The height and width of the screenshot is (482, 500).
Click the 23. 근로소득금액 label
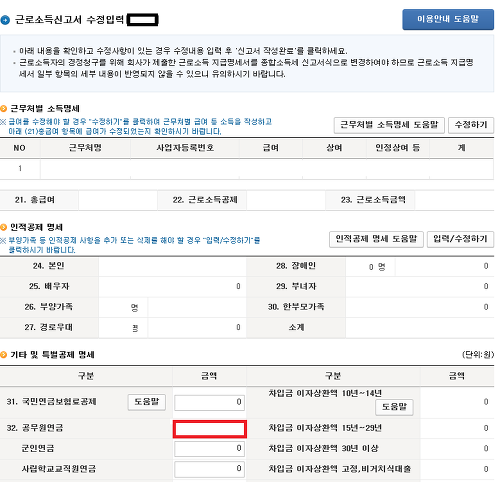click(373, 200)
